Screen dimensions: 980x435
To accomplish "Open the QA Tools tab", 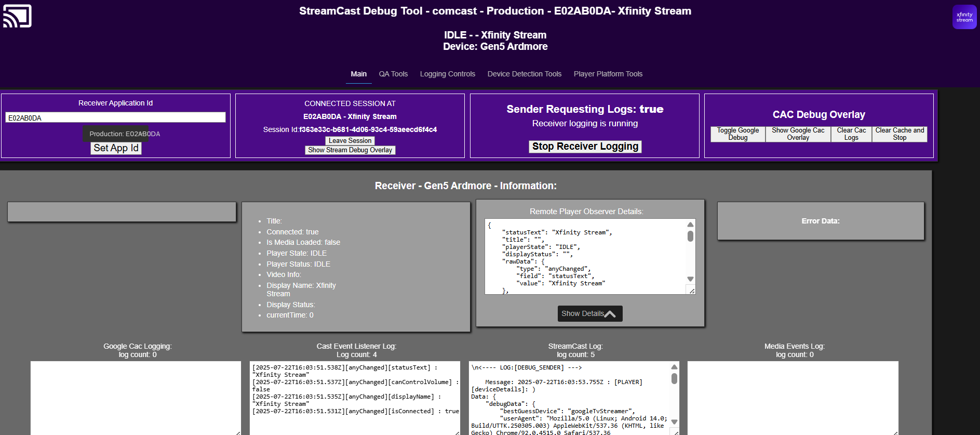I will pyautogui.click(x=393, y=74).
